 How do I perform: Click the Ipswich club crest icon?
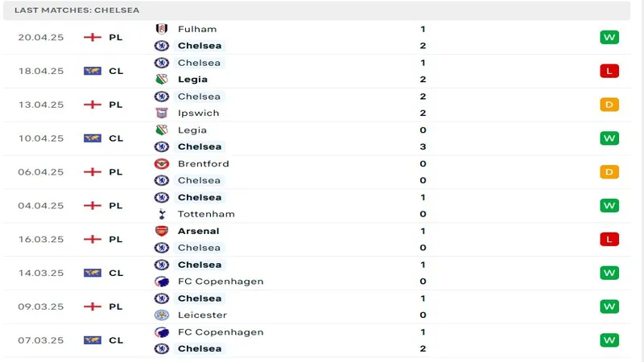click(162, 113)
